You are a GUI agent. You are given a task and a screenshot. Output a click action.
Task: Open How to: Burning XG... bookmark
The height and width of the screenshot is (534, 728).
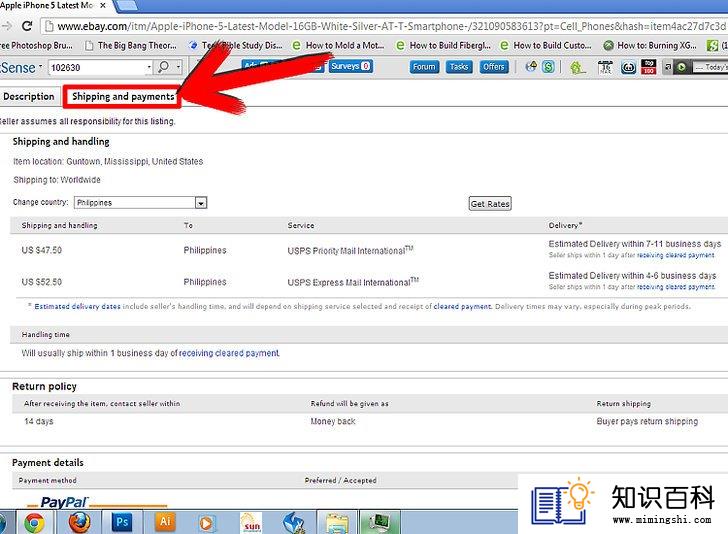point(650,46)
